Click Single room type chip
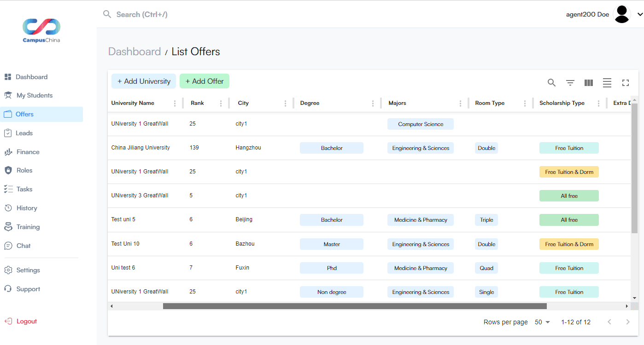 (x=486, y=292)
